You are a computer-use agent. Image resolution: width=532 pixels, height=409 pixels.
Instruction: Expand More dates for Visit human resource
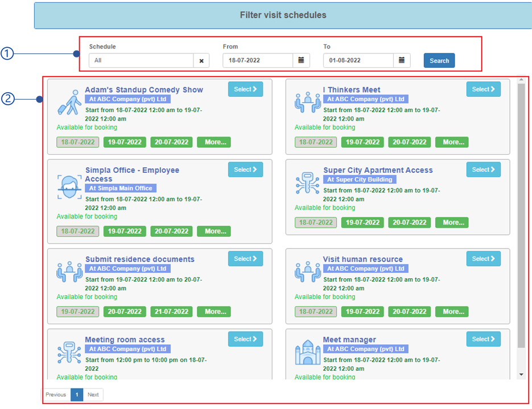pyautogui.click(x=452, y=312)
